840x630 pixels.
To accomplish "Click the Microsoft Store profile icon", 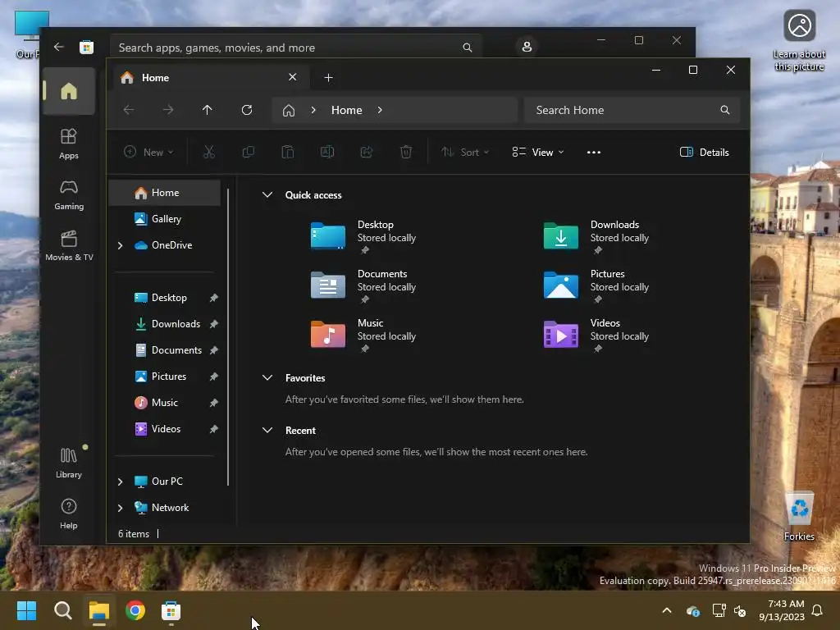I will tap(527, 47).
